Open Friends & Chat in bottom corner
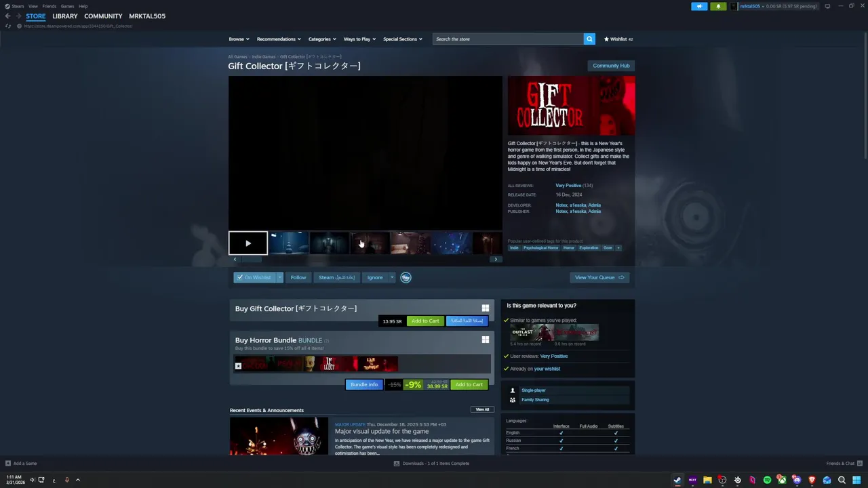The width and height of the screenshot is (868, 488). 844,464
